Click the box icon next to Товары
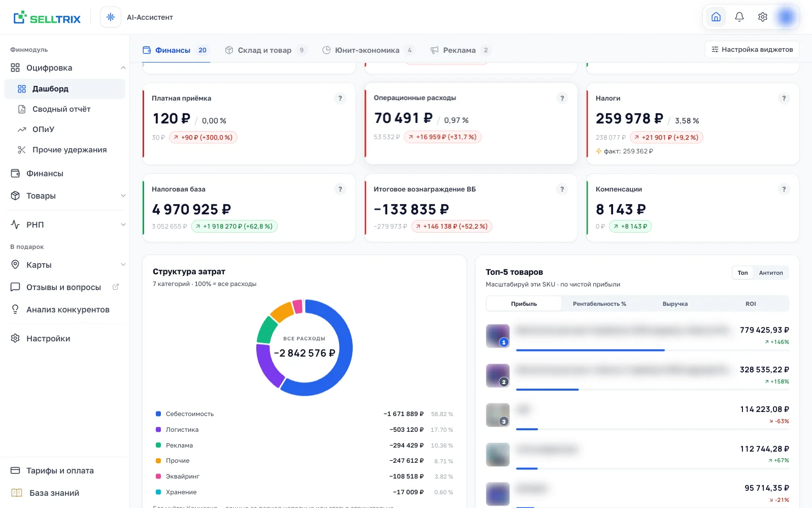The height and width of the screenshot is (508, 812). click(15, 196)
